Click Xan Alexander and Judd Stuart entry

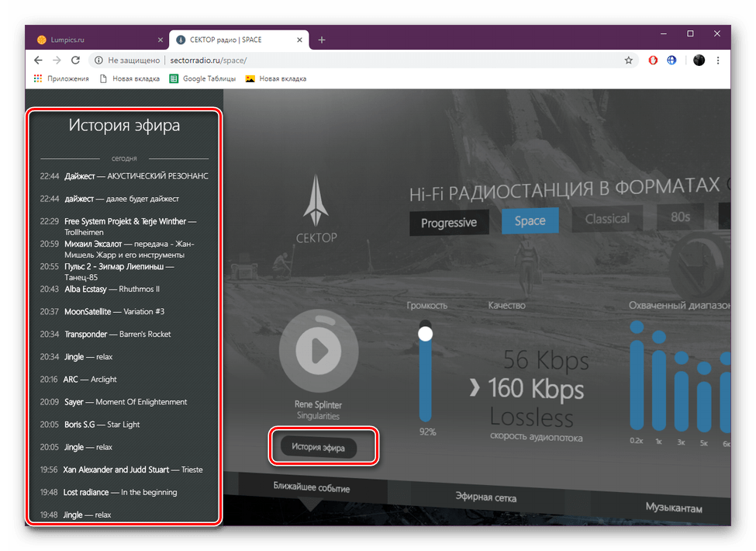point(121,470)
